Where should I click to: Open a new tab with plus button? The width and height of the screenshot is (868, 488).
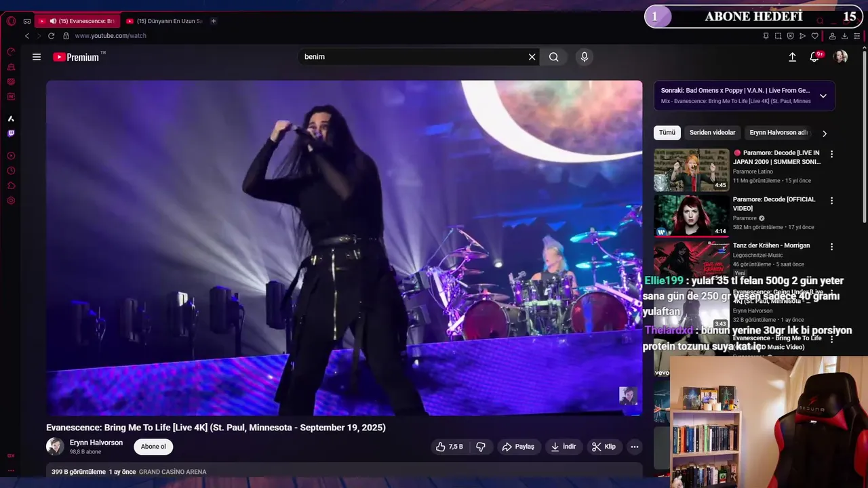213,21
